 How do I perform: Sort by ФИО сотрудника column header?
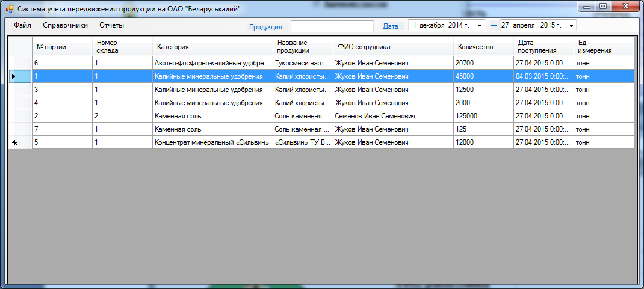[x=393, y=47]
